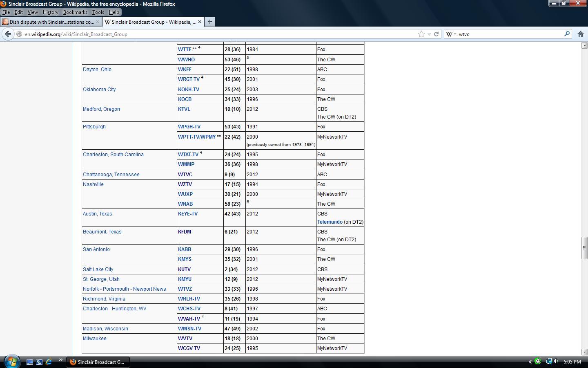Viewport: 588px width, 368px height.
Task: Click the search box containing wtvc
Action: tap(510, 34)
